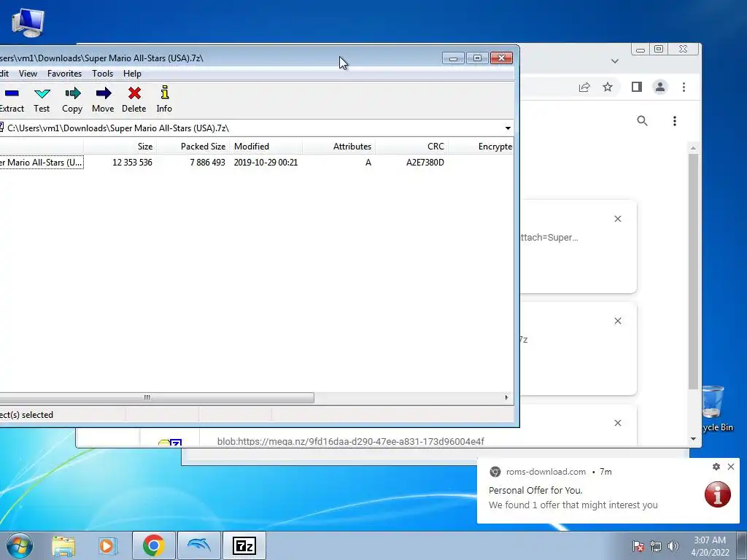
Task: Click the right arrow of 7-Zip's horizontal scrollbar
Action: tap(506, 397)
